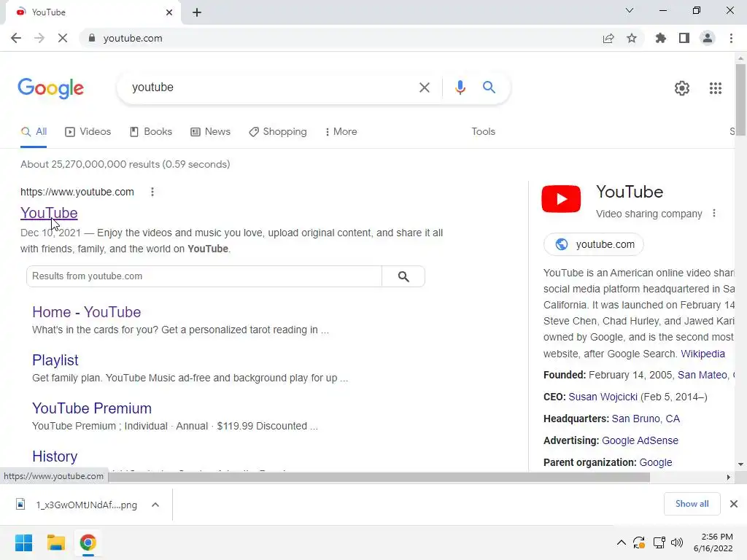Image resolution: width=747 pixels, height=560 pixels.
Task: Click the horizontal scrollbar right arrow
Action: click(x=728, y=477)
